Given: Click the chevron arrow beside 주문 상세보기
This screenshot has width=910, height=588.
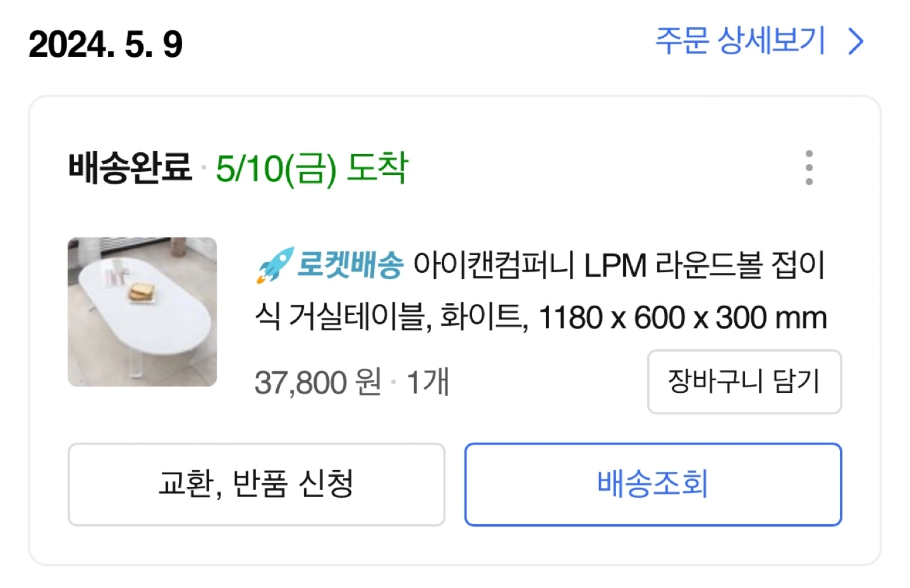Looking at the screenshot, I should pos(856,42).
